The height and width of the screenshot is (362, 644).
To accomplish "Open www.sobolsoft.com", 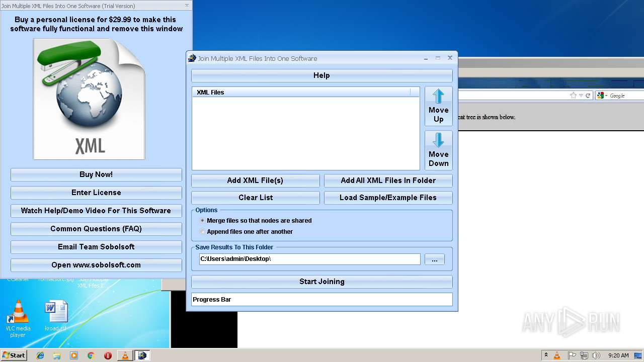I will (96, 265).
